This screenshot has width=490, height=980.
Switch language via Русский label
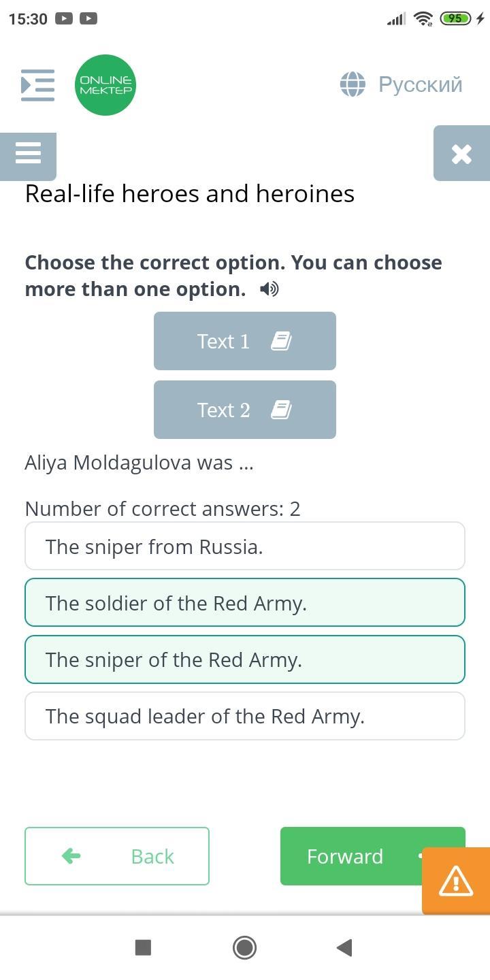[x=420, y=84]
